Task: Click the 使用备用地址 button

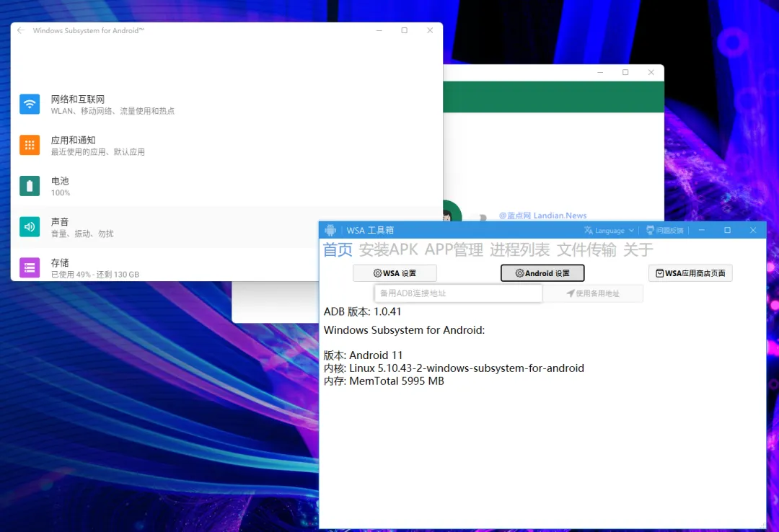Action: coord(593,293)
